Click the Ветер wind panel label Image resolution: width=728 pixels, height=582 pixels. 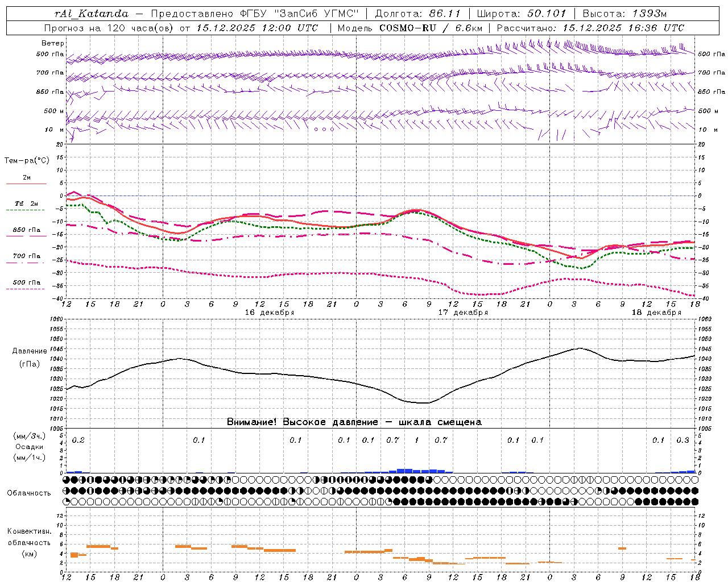point(52,43)
